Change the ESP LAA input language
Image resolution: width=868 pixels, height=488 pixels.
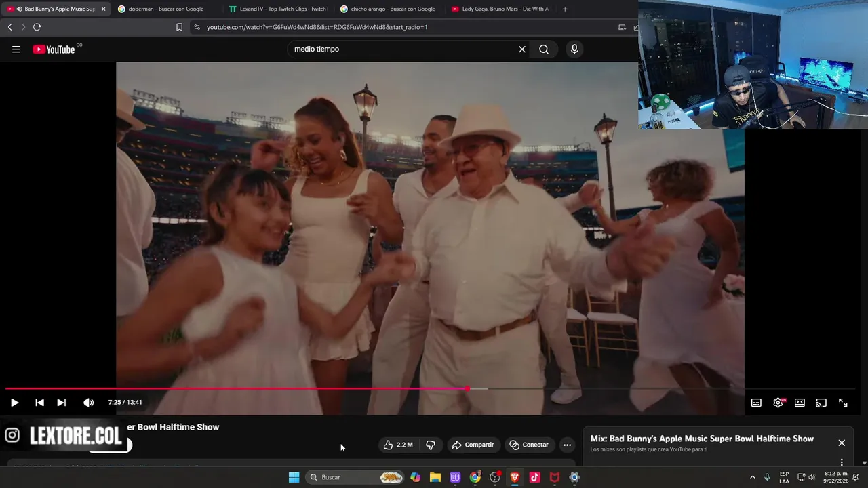point(784,477)
